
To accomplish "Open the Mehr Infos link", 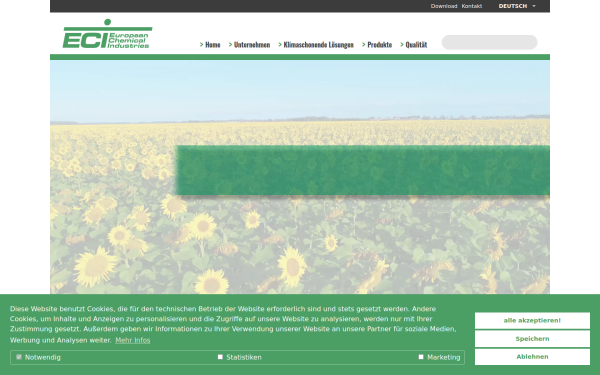I will pyautogui.click(x=133, y=340).
